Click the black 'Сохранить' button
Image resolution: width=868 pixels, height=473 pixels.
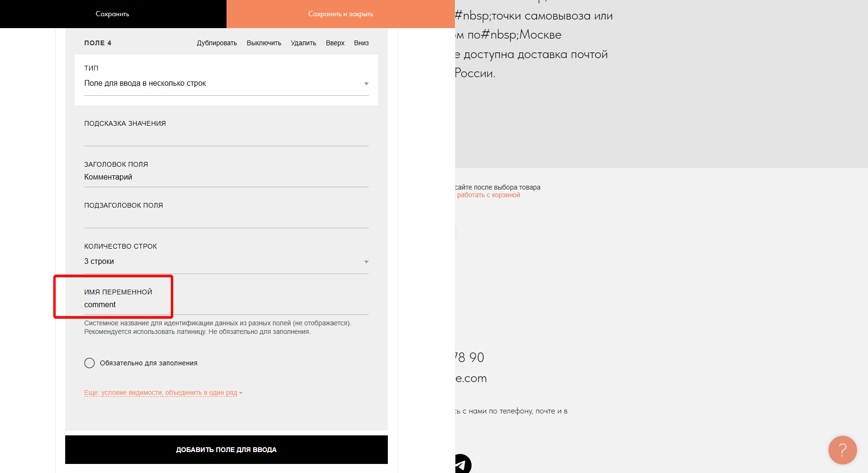point(113,14)
